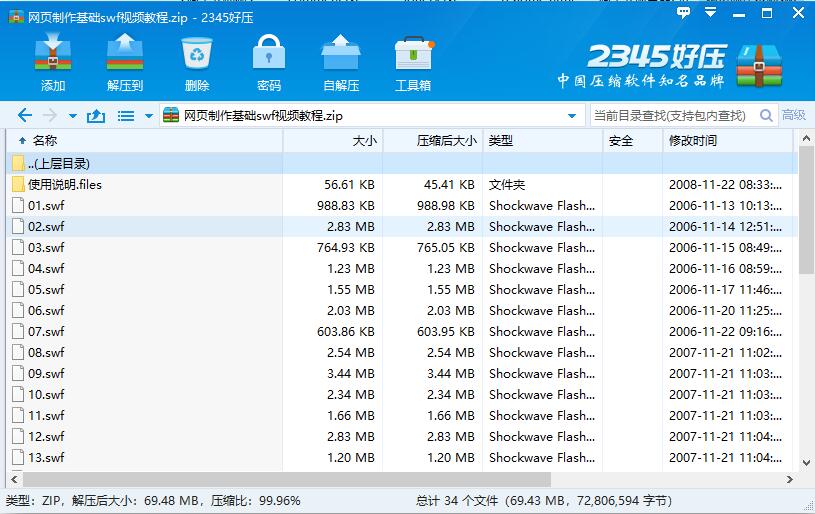Image resolution: width=815 pixels, height=514 pixels.
Task: Select the file 10.swf
Action: (46, 394)
